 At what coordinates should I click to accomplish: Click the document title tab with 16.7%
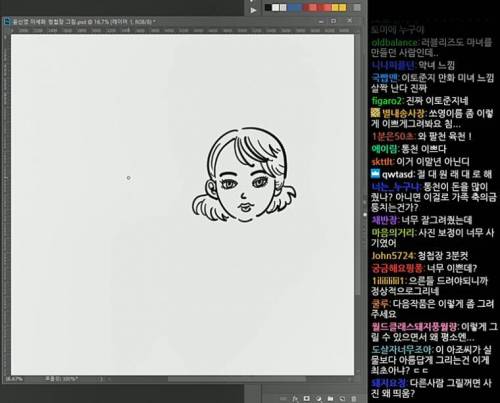(x=83, y=22)
